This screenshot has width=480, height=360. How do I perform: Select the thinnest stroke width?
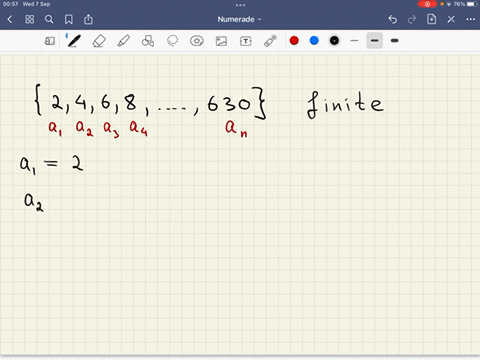[354, 41]
